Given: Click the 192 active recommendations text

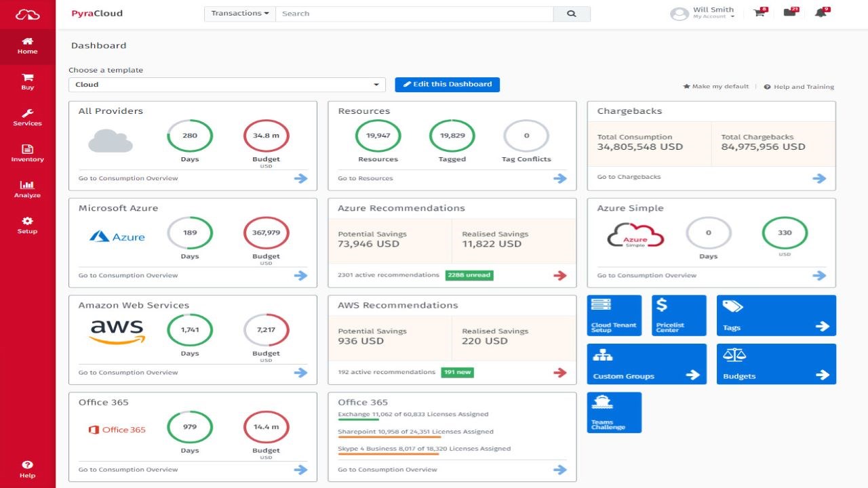Looking at the screenshot, I should pyautogui.click(x=387, y=372).
